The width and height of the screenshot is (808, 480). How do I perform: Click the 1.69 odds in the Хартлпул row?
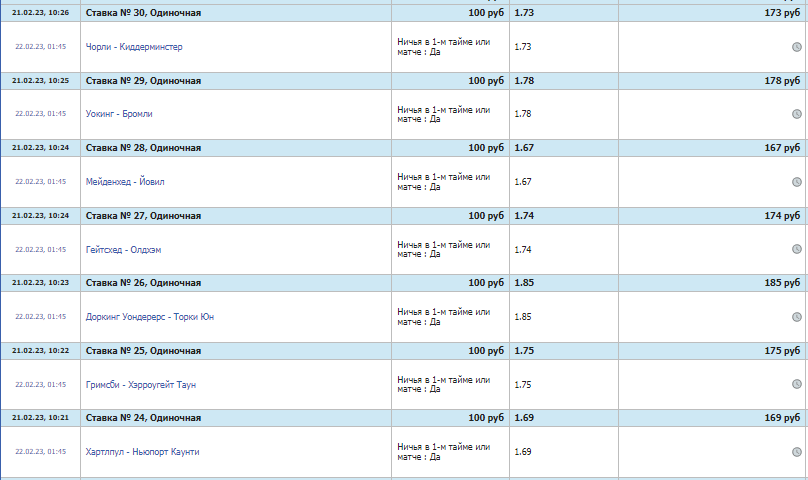click(523, 452)
